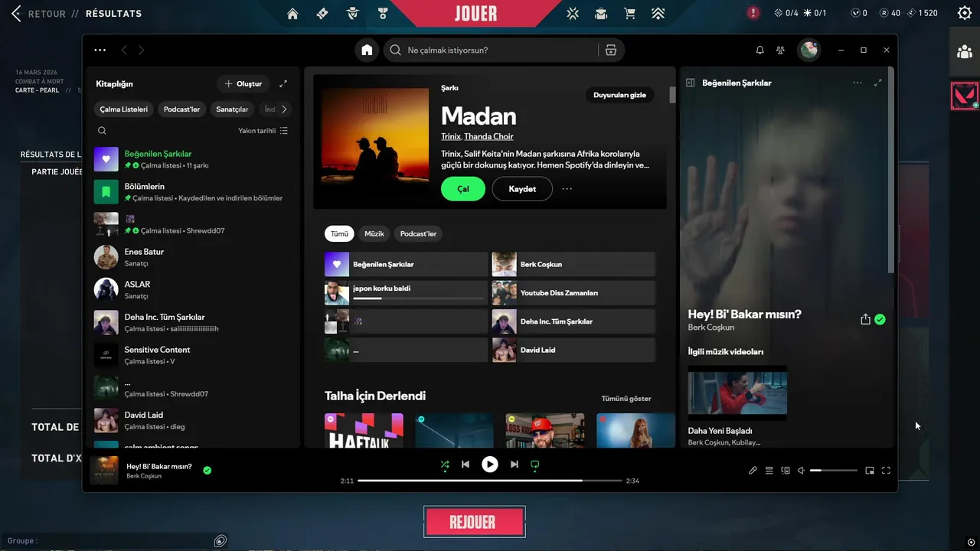Skip to next track
This screenshot has width=980, height=551.
click(x=514, y=465)
